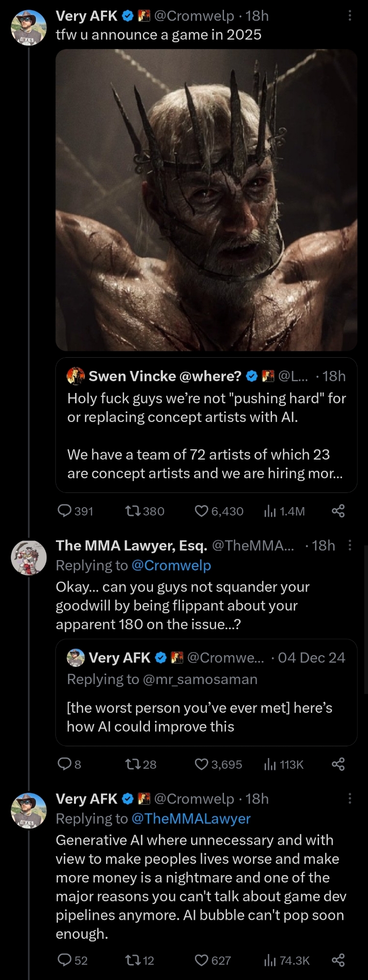Like The MMA Lawyer's reply
The width and height of the screenshot is (368, 980).
point(202,764)
